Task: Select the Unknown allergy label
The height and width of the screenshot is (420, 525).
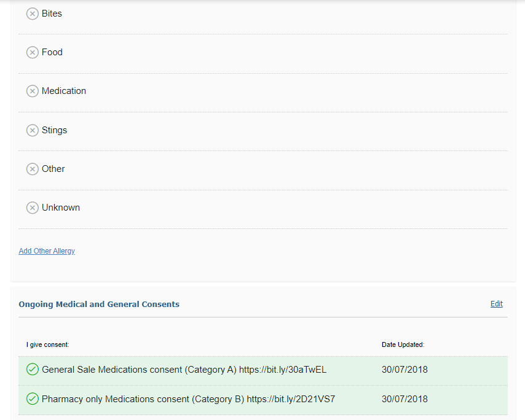Action: tap(61, 208)
